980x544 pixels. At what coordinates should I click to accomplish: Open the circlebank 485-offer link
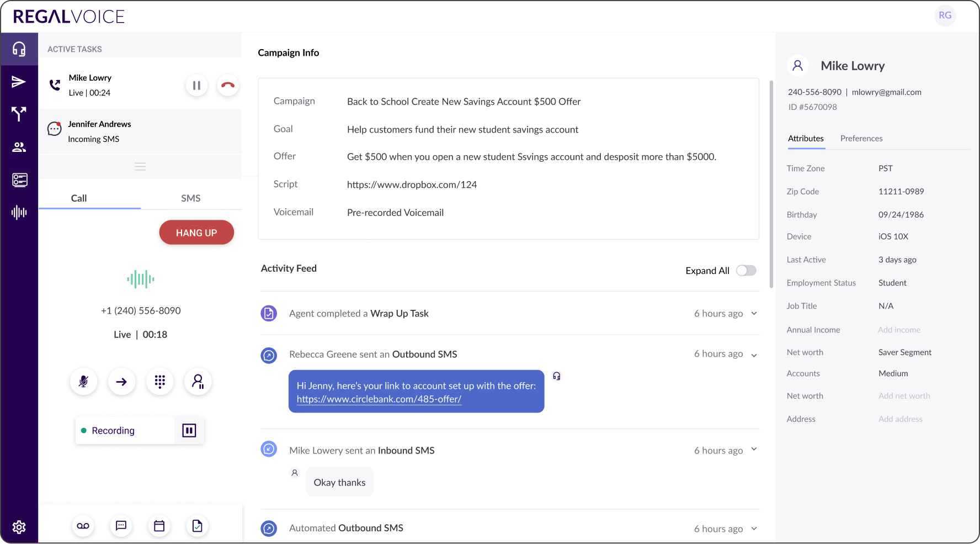click(x=379, y=399)
